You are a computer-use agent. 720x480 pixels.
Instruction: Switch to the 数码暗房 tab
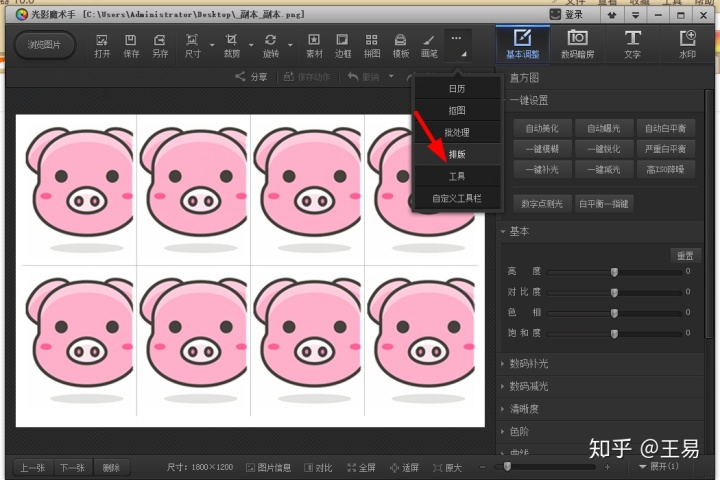[x=577, y=44]
